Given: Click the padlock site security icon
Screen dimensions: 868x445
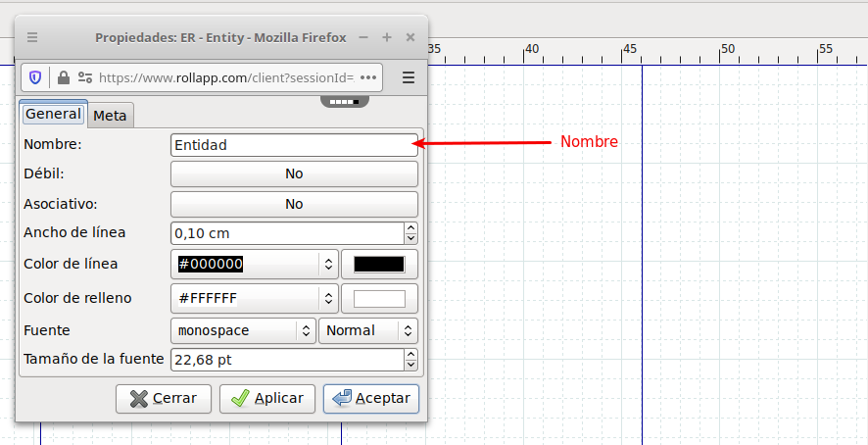Looking at the screenshot, I should coord(64,77).
